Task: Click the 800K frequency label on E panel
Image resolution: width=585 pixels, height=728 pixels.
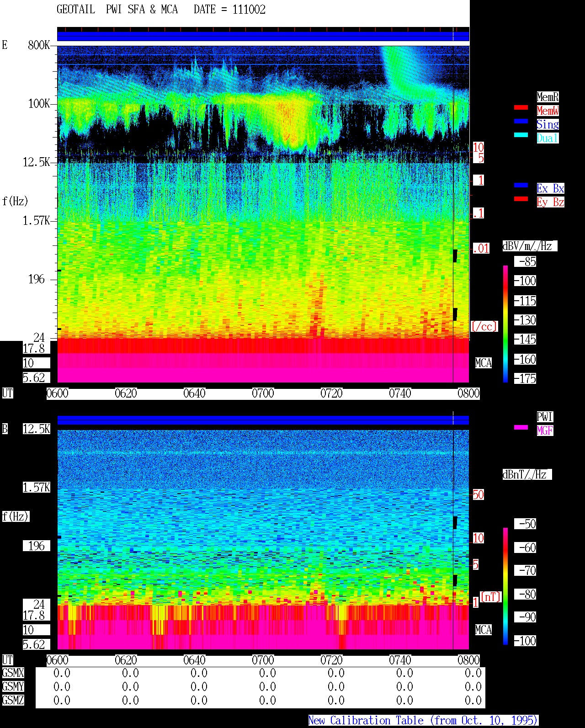Action: click(39, 45)
